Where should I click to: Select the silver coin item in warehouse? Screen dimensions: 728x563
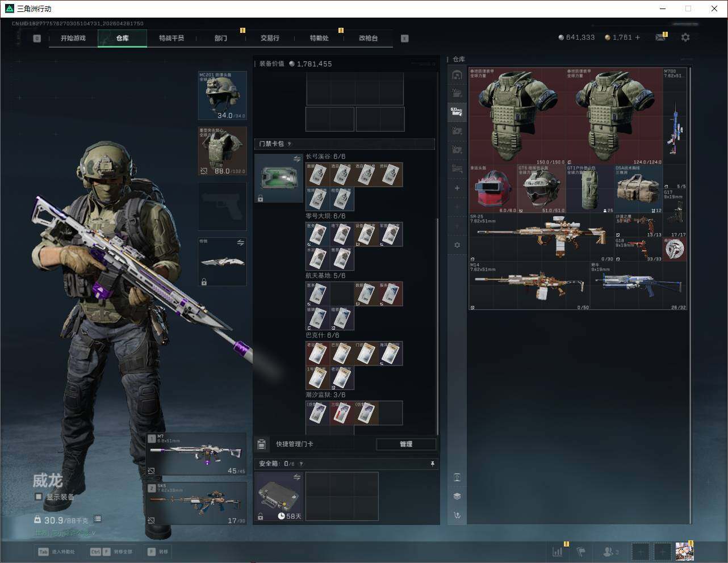pyautogui.click(x=675, y=249)
